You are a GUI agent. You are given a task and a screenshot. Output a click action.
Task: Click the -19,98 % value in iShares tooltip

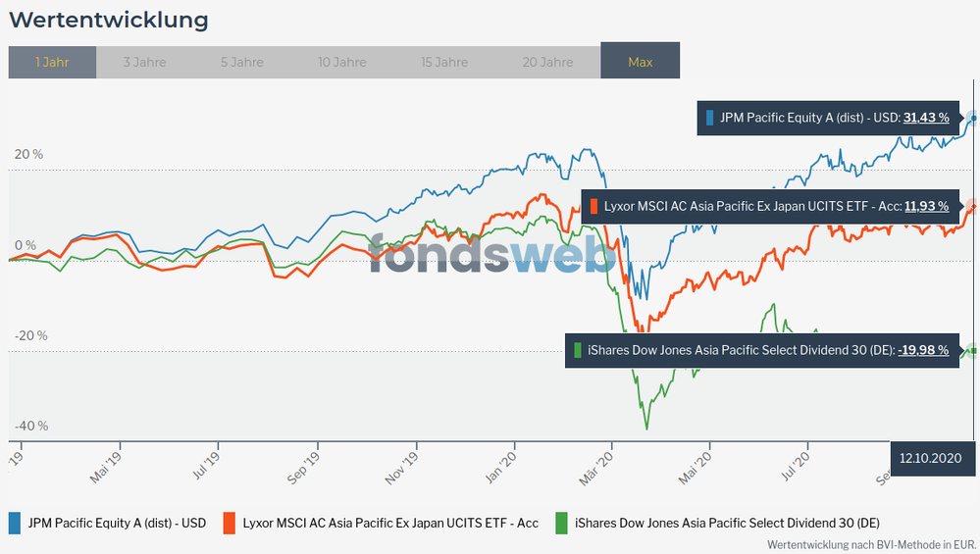[923, 350]
